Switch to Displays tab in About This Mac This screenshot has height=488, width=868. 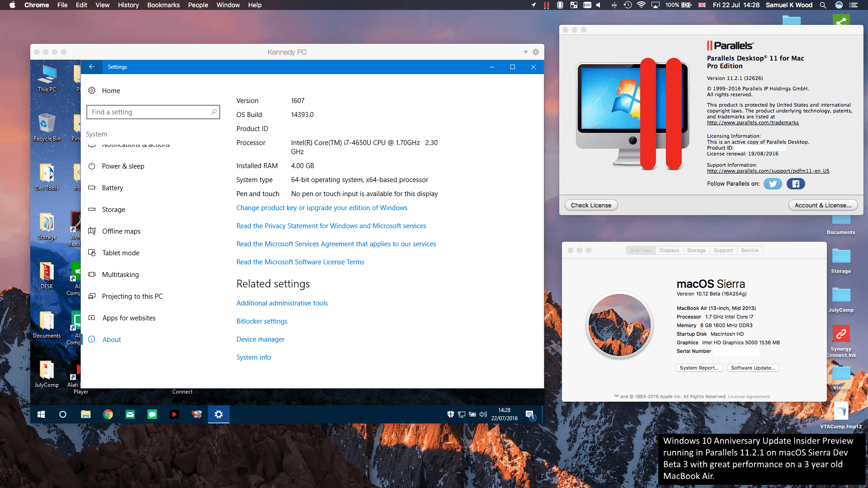tap(669, 250)
